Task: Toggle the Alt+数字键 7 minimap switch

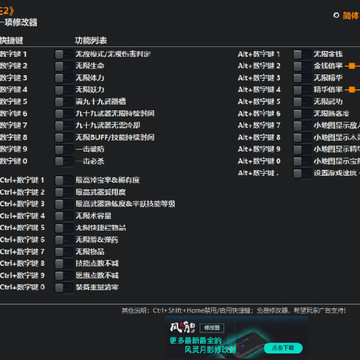Action: tap(302, 126)
